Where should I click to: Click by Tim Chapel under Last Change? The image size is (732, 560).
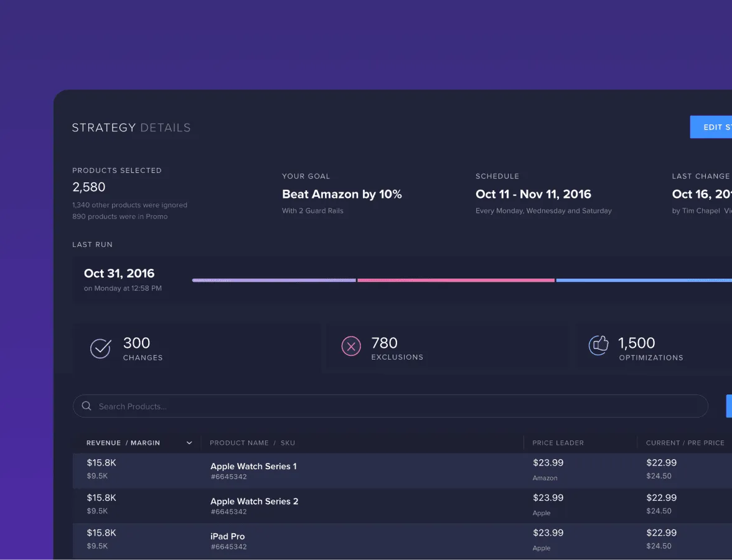tap(696, 211)
